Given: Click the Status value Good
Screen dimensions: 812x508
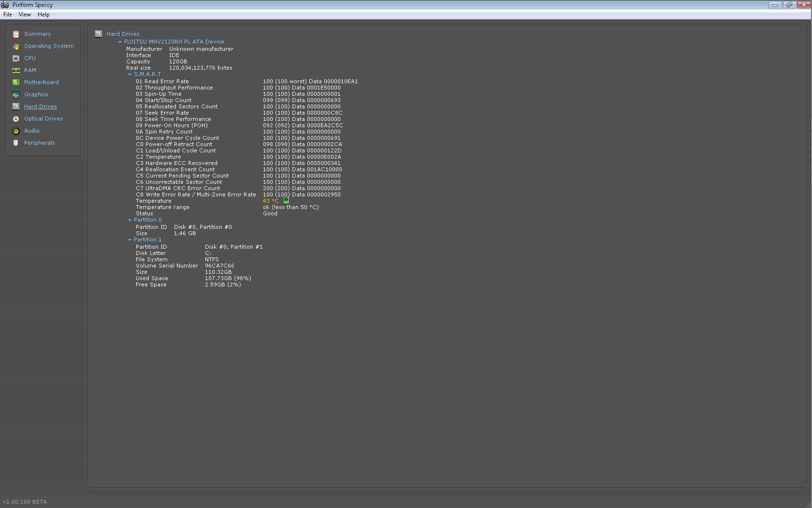Looking at the screenshot, I should click(270, 213).
